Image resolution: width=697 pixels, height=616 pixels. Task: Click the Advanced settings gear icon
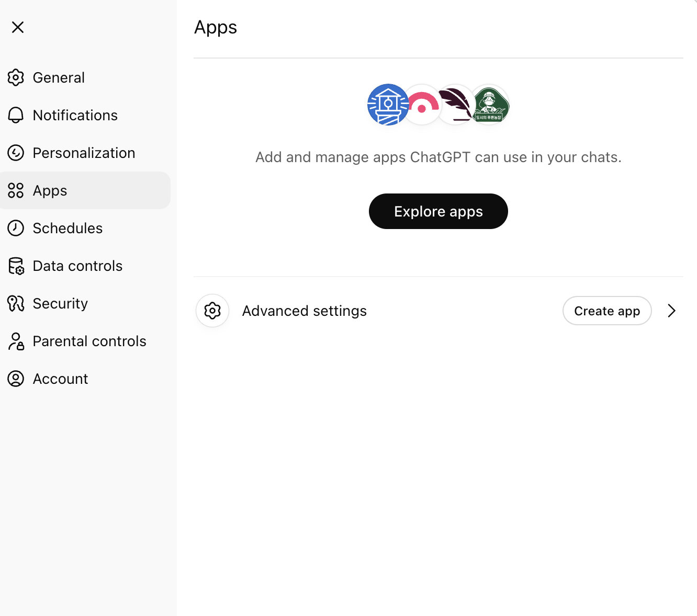coord(212,311)
